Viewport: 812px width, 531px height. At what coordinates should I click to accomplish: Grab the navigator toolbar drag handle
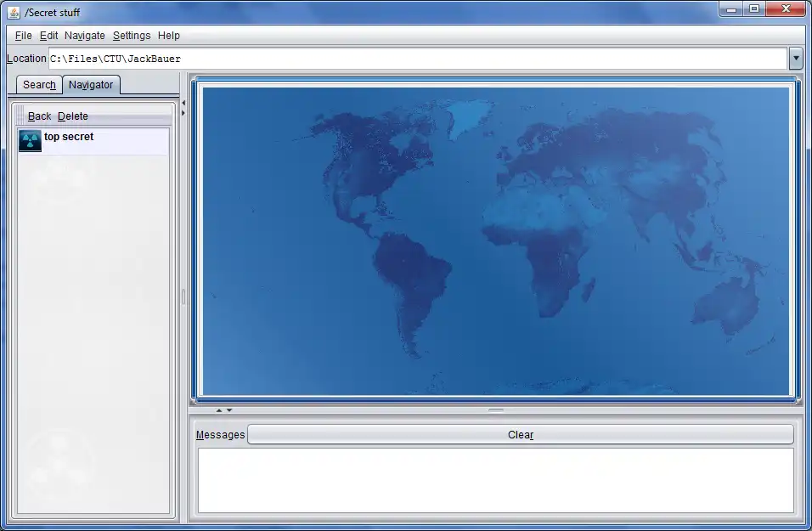(20, 116)
